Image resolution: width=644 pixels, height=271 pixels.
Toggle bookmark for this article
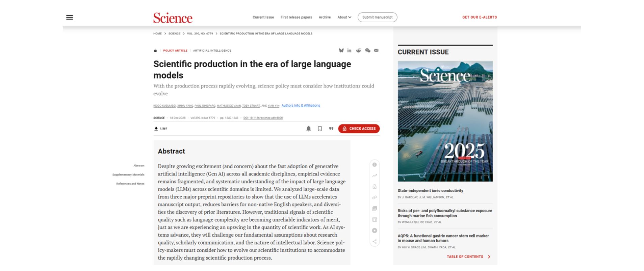tap(320, 129)
